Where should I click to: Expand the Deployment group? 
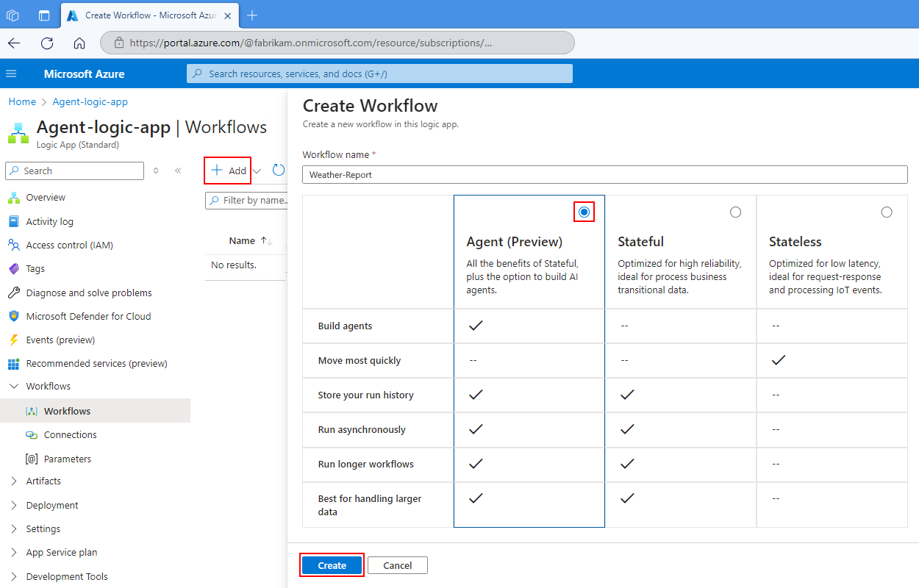click(x=14, y=505)
